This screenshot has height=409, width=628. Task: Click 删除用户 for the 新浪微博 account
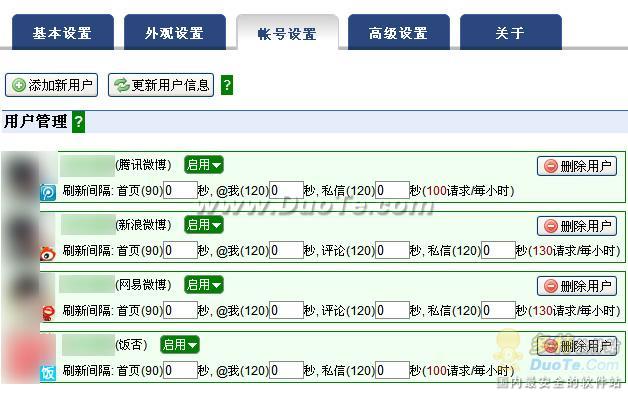(x=577, y=226)
